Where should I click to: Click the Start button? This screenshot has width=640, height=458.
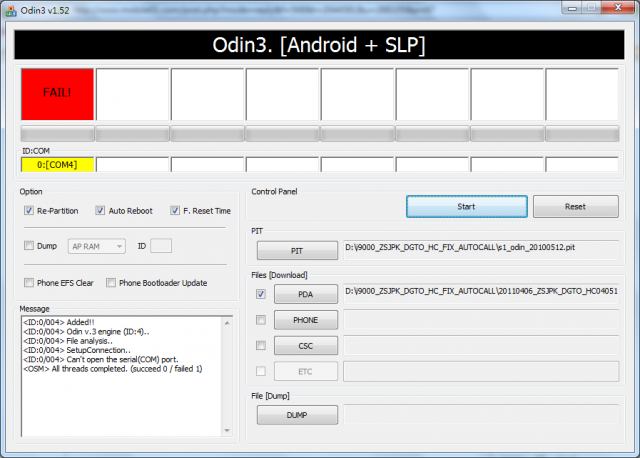pyautogui.click(x=467, y=207)
